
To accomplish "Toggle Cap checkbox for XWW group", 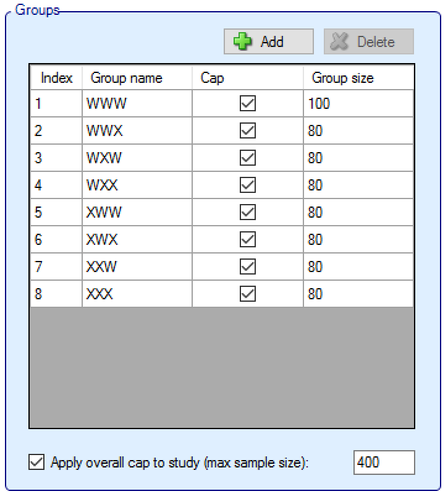I will [x=247, y=213].
